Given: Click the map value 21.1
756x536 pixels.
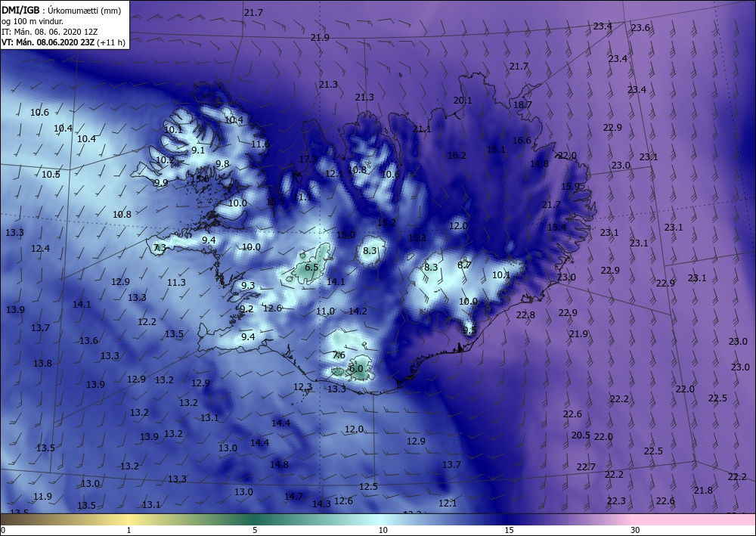Looking at the screenshot, I should (422, 129).
